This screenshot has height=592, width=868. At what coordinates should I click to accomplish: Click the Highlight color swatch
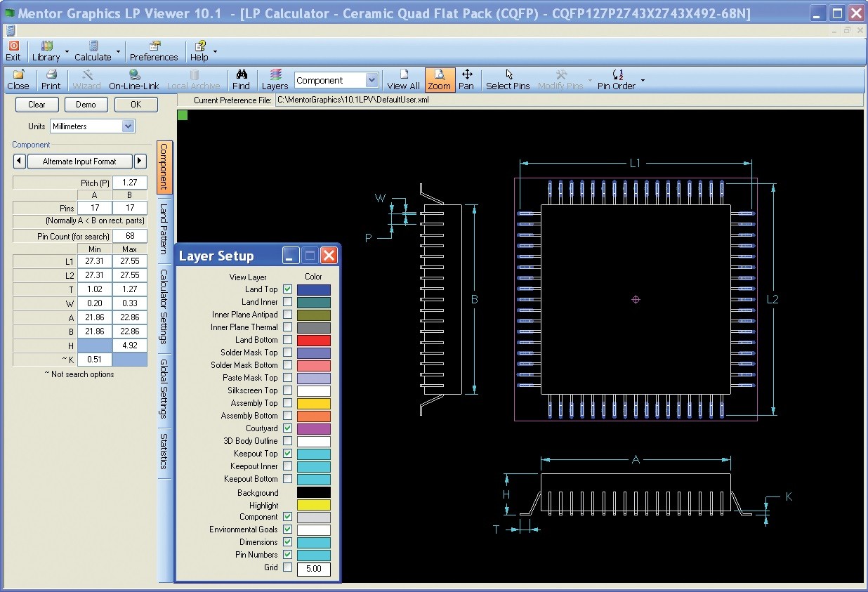(313, 504)
